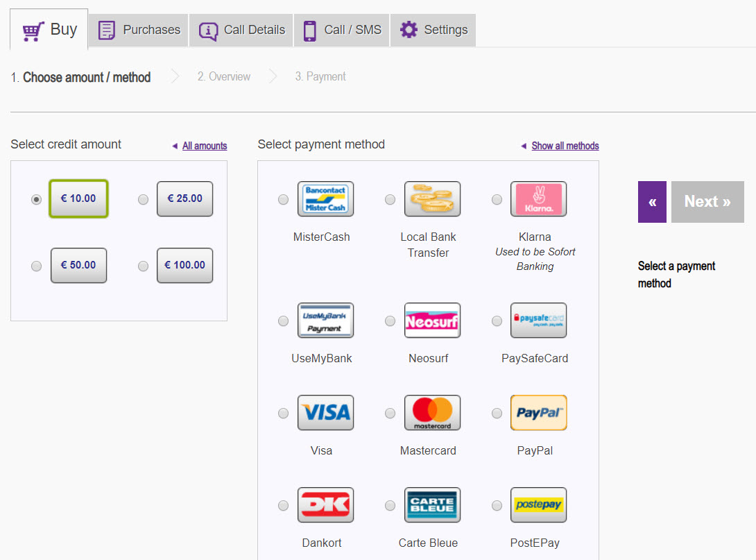Image resolution: width=756 pixels, height=560 pixels.
Task: Click the Local Bank Transfer coins icon
Action: tap(432, 199)
